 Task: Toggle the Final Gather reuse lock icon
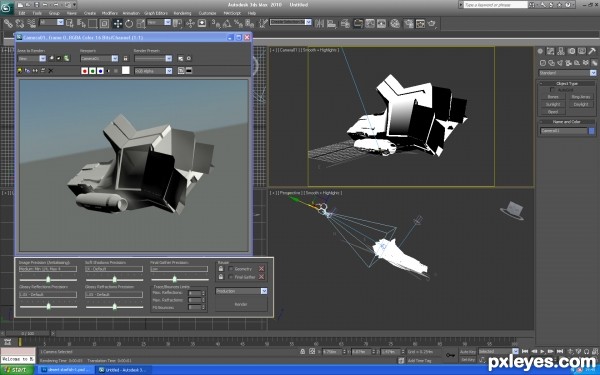pos(221,277)
